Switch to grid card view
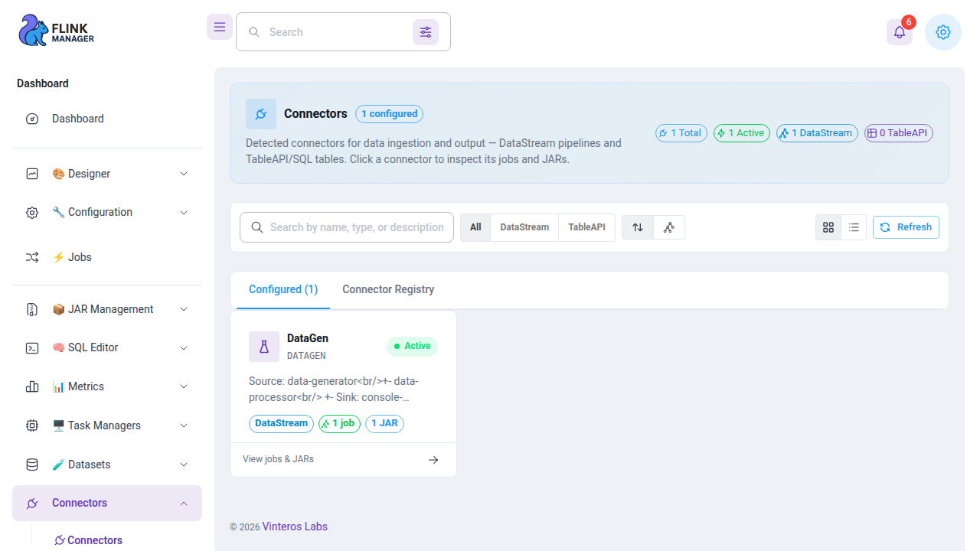The height and width of the screenshot is (551, 980). pos(828,227)
